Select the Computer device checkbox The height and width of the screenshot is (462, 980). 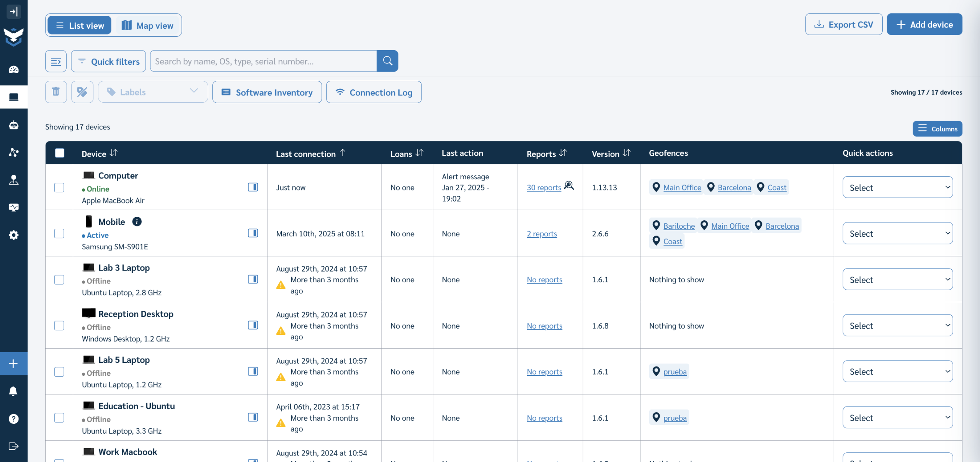pos(59,187)
